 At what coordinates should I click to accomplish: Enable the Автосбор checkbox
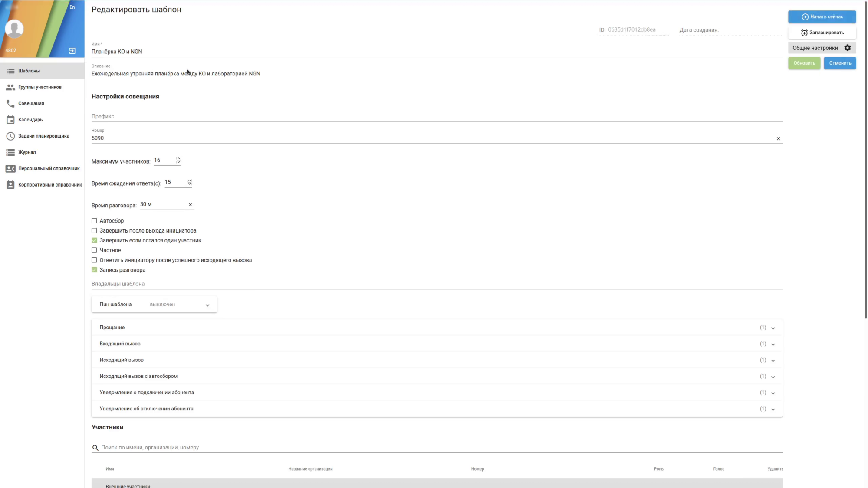pos(94,221)
